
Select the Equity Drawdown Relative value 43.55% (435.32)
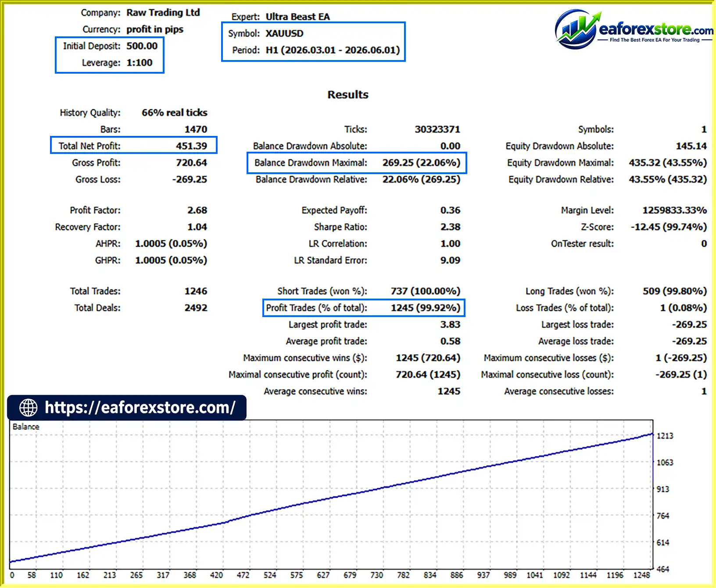click(x=668, y=179)
